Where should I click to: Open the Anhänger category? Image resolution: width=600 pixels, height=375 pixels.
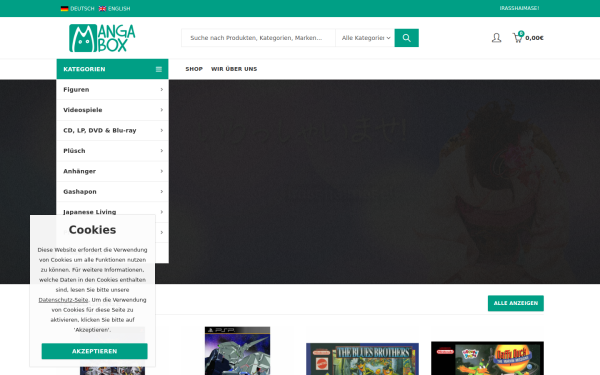click(x=79, y=171)
